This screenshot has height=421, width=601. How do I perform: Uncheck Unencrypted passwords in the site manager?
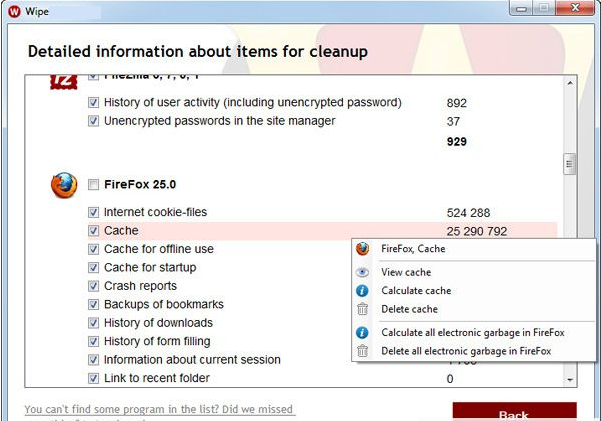click(x=94, y=121)
